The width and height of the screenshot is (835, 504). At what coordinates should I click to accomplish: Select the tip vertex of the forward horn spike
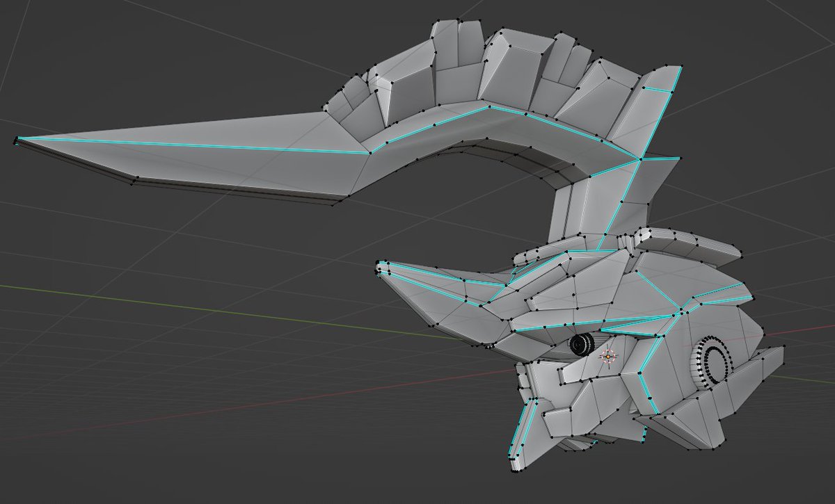379,263
